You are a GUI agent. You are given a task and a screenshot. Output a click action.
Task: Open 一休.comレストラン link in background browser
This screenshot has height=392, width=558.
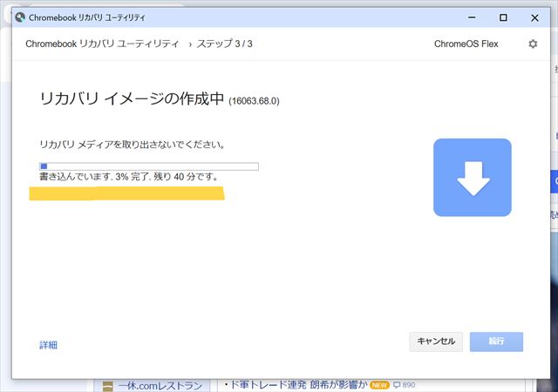[x=160, y=386]
